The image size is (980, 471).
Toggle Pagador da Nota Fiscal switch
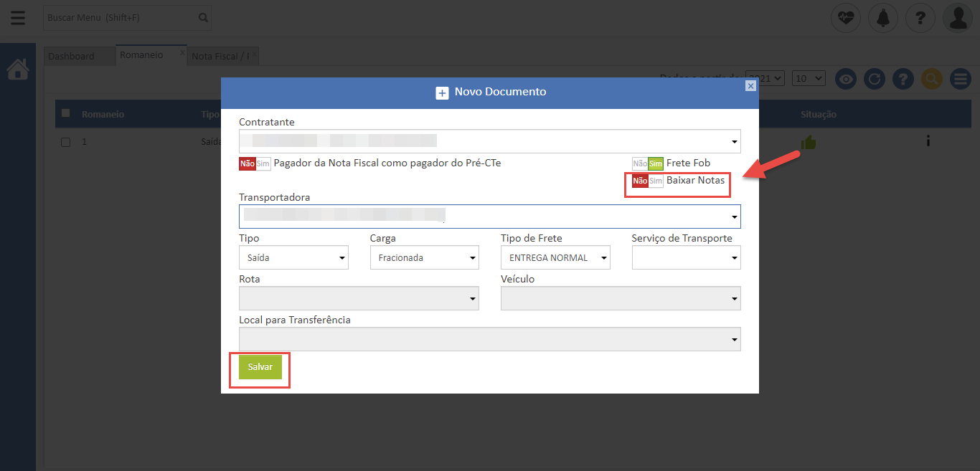255,163
